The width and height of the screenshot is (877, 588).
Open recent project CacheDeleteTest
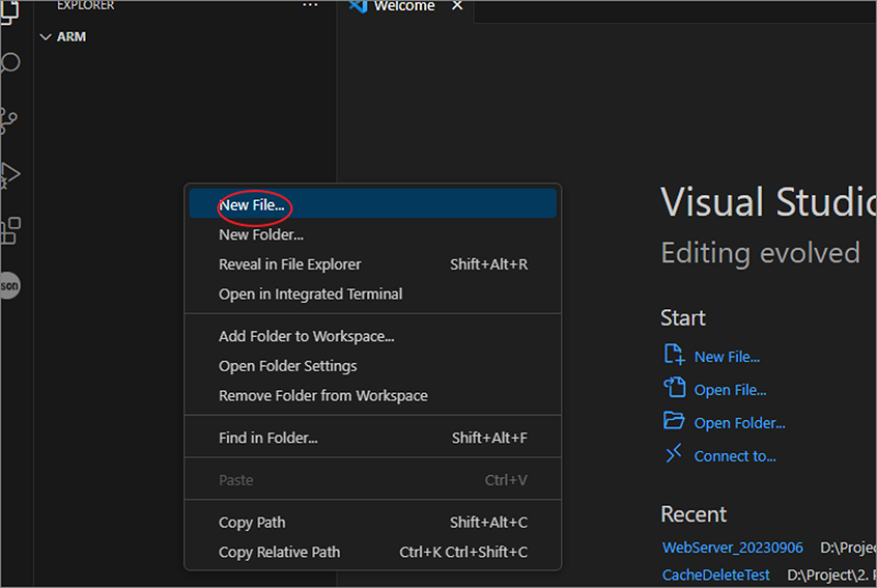pos(715,575)
